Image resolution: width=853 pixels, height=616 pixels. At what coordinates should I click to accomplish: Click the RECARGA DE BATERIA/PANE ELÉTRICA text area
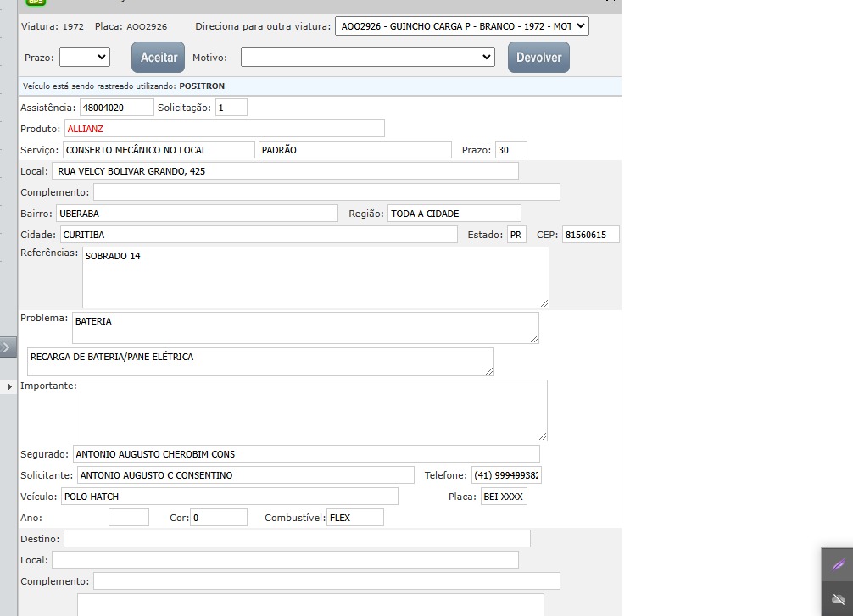260,362
